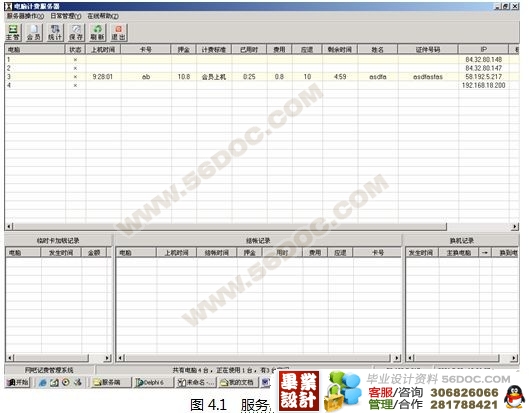Click the IP column header
Viewport: 530px width, 413px height.
click(x=484, y=50)
